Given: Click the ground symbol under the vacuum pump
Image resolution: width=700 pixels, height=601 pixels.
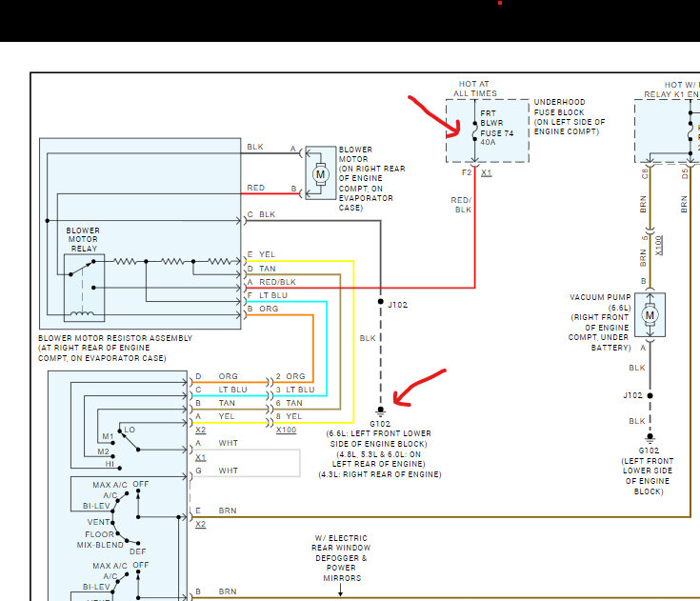Looking at the screenshot, I should click(650, 438).
